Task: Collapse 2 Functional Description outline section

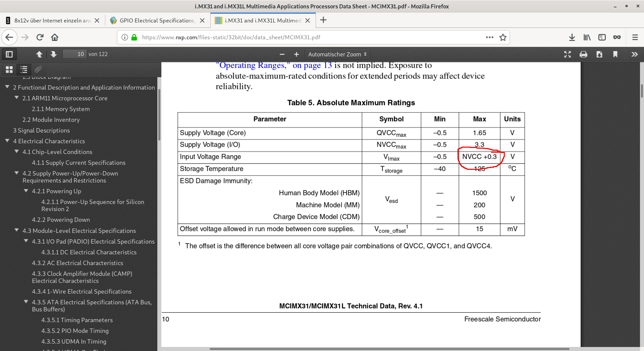Action: click(x=7, y=87)
